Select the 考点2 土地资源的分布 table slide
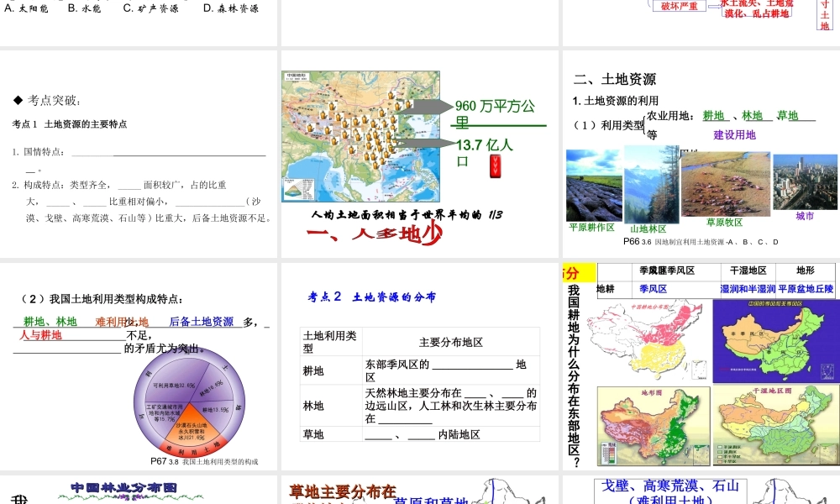840x504 pixels. (420, 366)
